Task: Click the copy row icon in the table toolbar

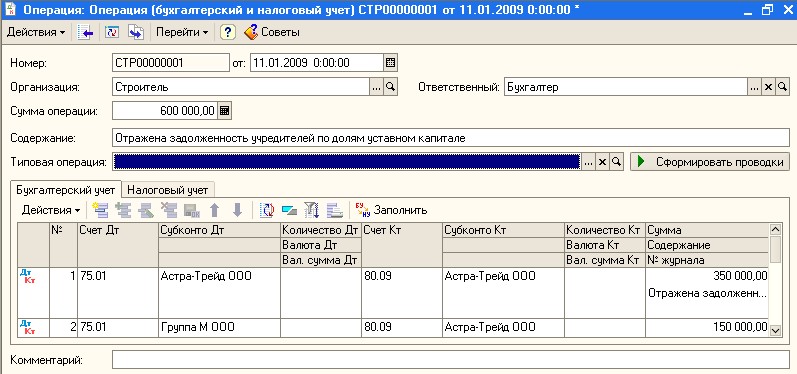Action: click(x=123, y=210)
